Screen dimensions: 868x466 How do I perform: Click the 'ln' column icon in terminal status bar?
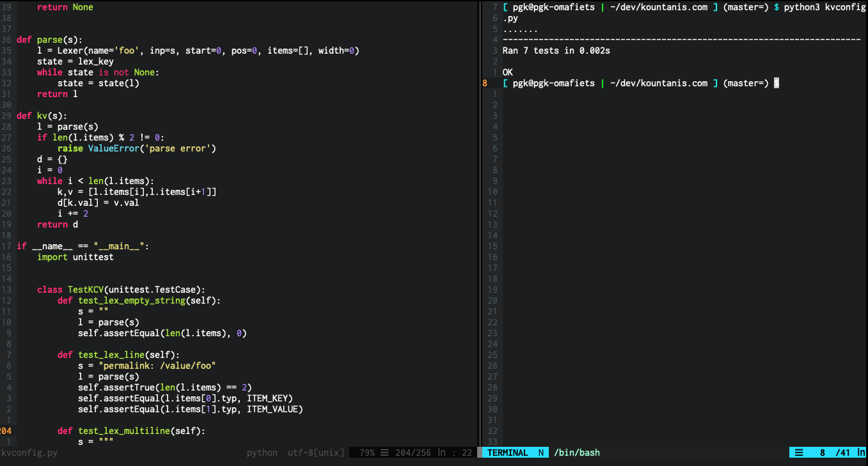[860, 453]
